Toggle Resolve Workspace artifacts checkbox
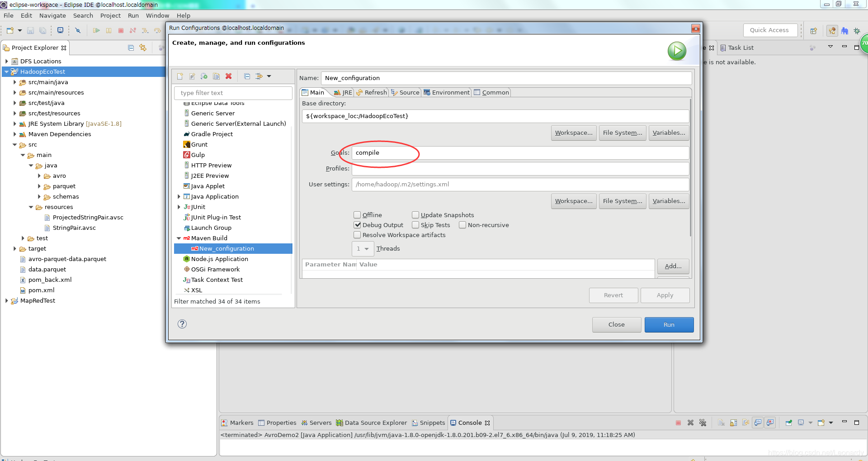This screenshot has height=461, width=868. pyautogui.click(x=357, y=235)
